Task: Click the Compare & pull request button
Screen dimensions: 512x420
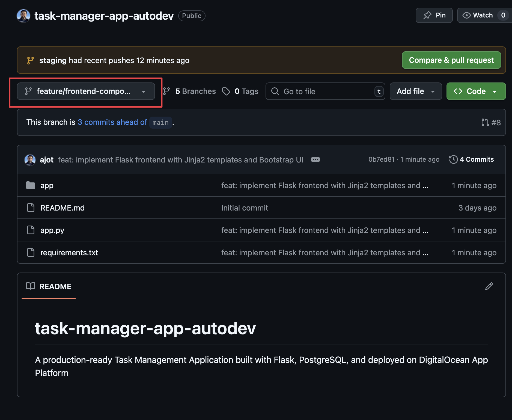Action: pyautogui.click(x=451, y=60)
